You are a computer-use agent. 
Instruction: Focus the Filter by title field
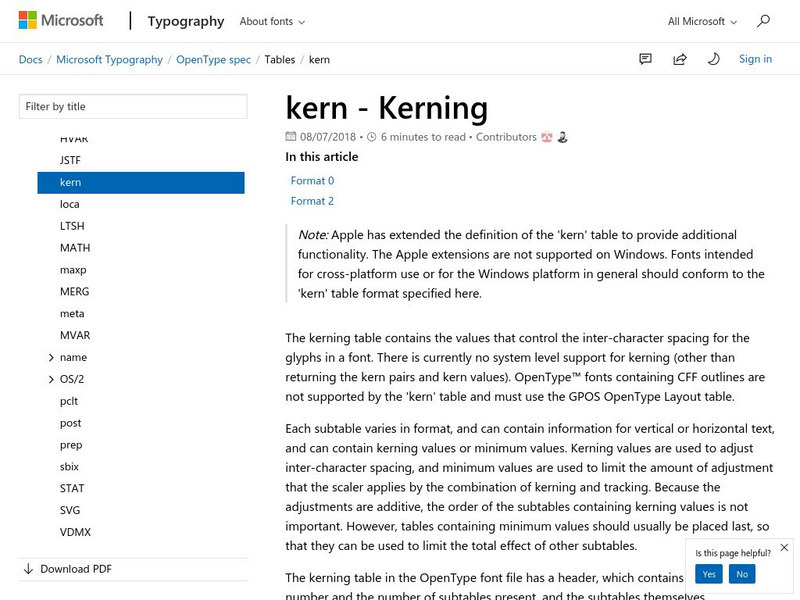(x=133, y=107)
